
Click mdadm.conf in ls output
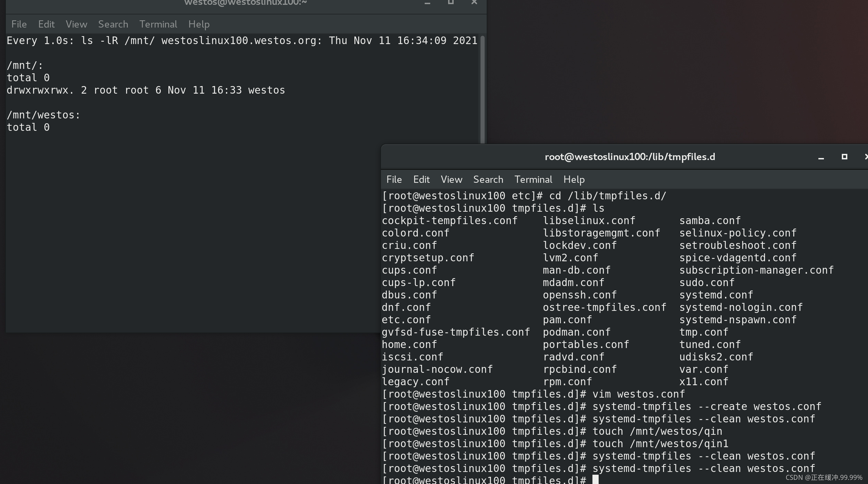pyautogui.click(x=573, y=283)
